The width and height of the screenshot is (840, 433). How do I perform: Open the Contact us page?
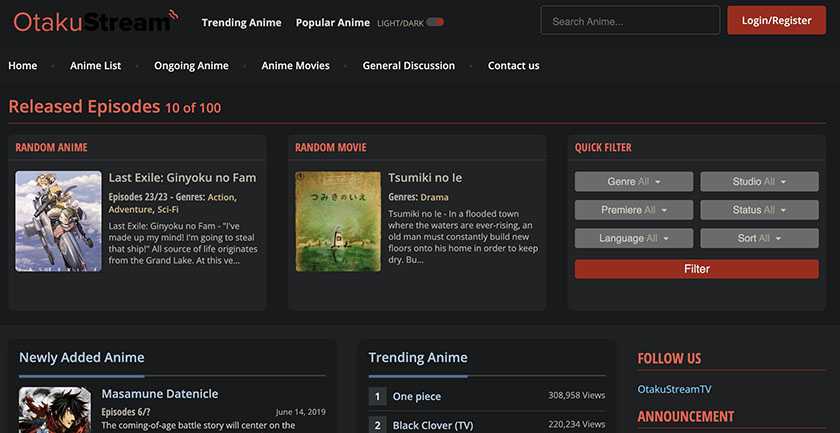pyautogui.click(x=514, y=66)
